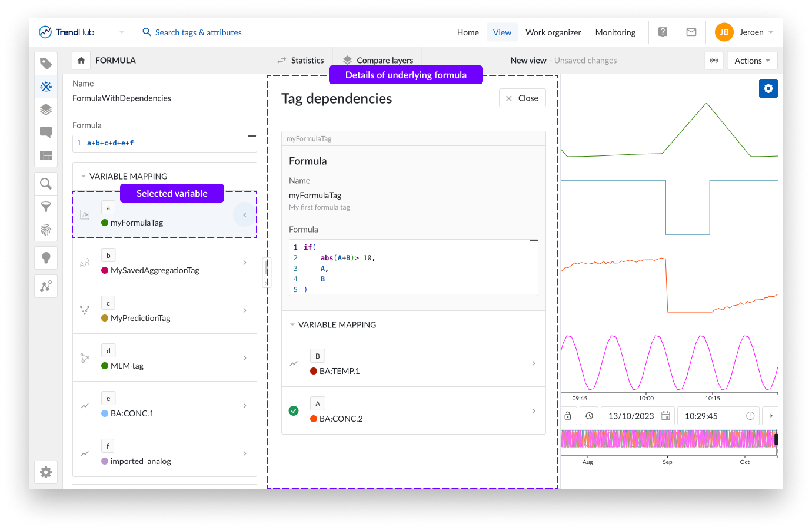The width and height of the screenshot is (812, 530).
Task: Open the tag builder icon in sidebar
Action: 46,87
